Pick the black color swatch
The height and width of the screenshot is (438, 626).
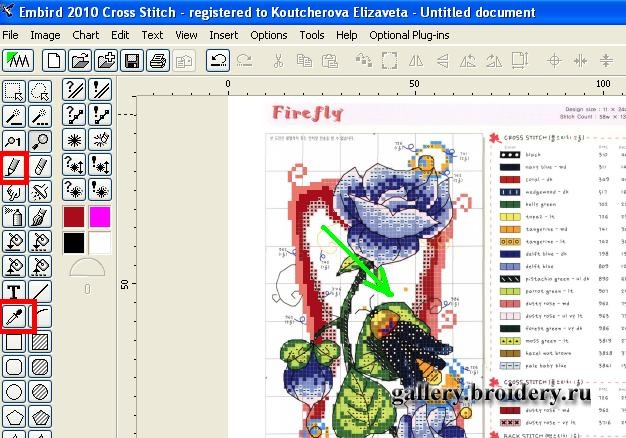coord(74,243)
